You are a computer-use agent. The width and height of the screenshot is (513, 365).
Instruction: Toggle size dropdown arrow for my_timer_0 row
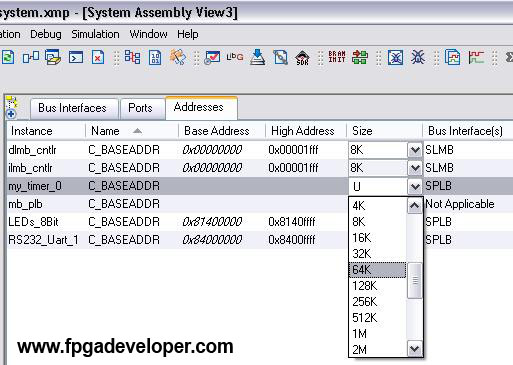point(415,186)
